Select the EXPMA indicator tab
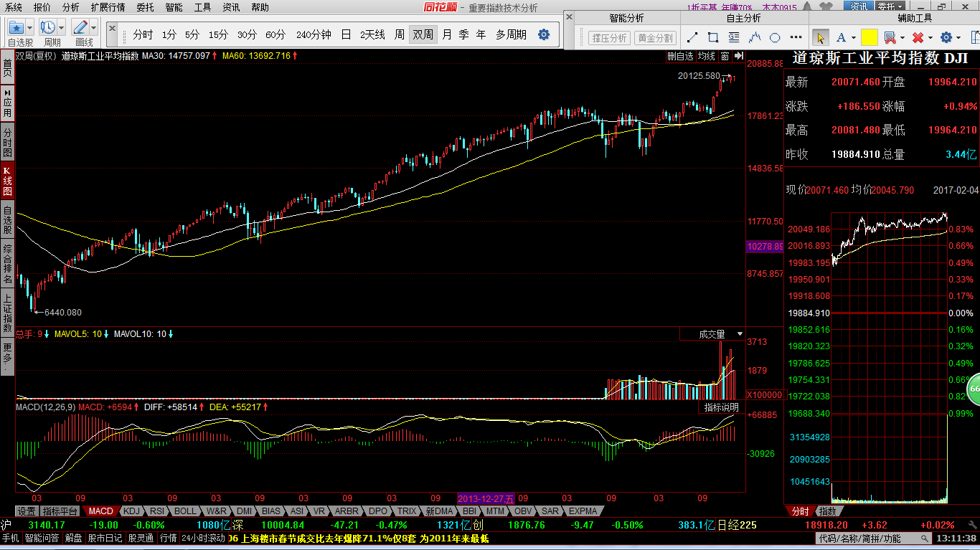This screenshot has height=550, width=980. (583, 511)
